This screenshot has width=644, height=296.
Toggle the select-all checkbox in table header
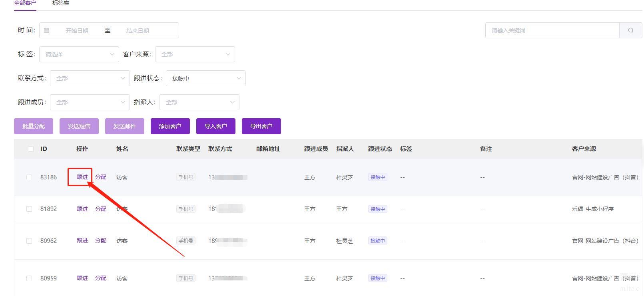point(31,149)
